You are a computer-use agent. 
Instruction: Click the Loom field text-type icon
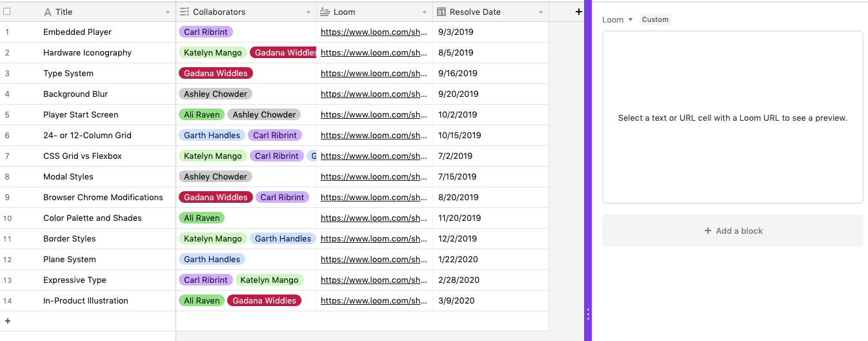click(325, 12)
